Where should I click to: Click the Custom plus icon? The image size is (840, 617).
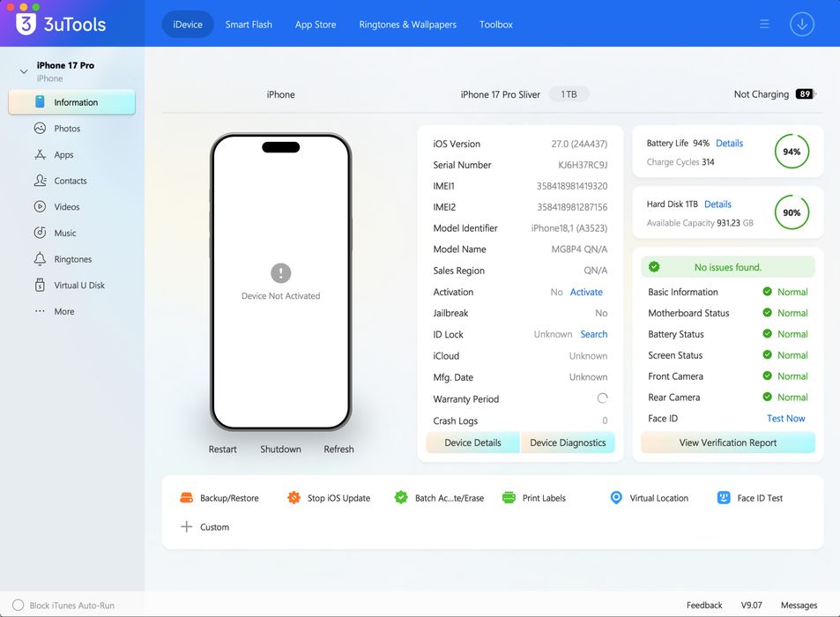click(187, 526)
